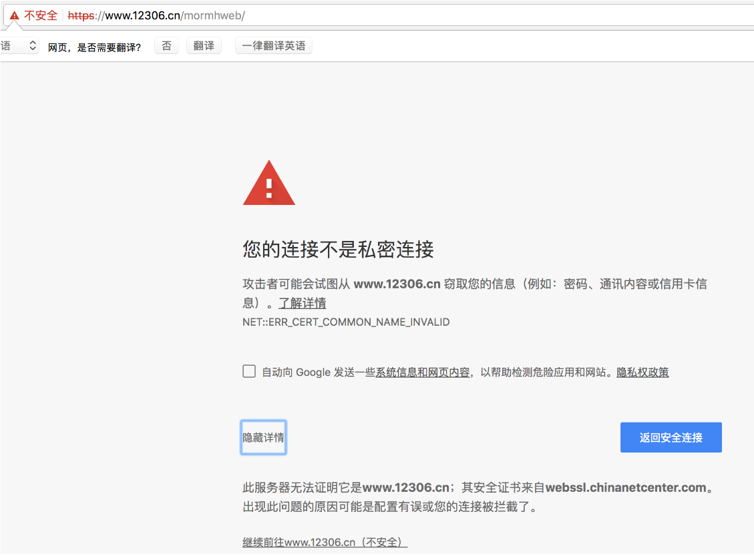Enable the send info to Google checkbox
The width and height of the screenshot is (754, 560).
pyautogui.click(x=249, y=372)
